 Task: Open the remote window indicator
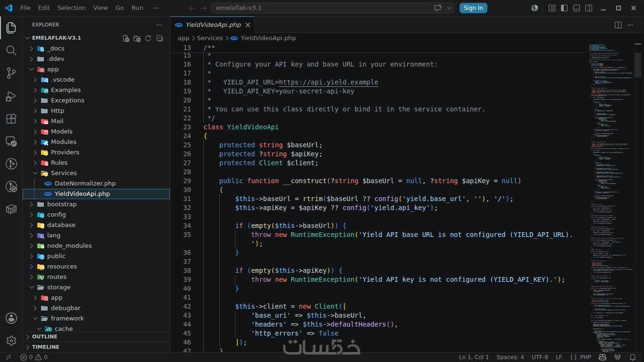click(x=8, y=357)
